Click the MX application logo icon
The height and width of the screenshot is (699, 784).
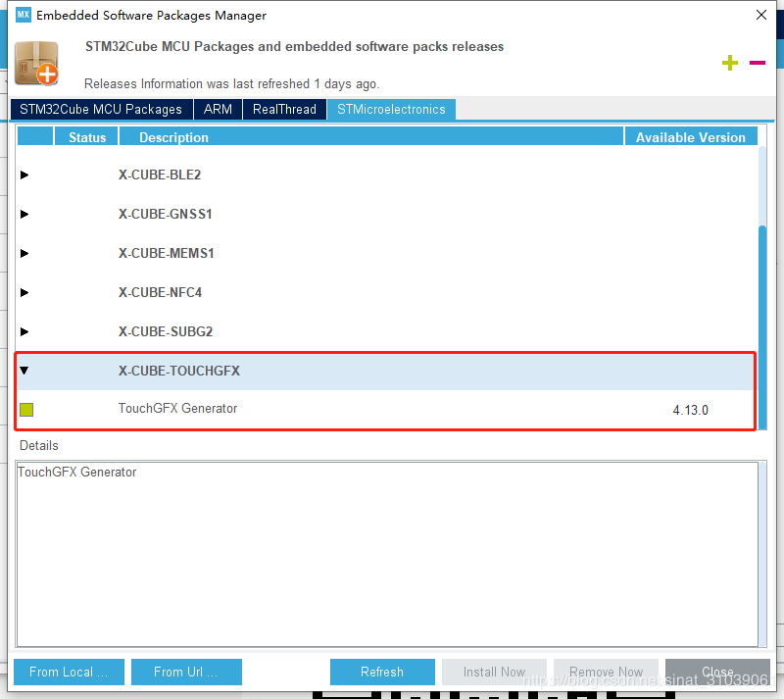[x=23, y=15]
